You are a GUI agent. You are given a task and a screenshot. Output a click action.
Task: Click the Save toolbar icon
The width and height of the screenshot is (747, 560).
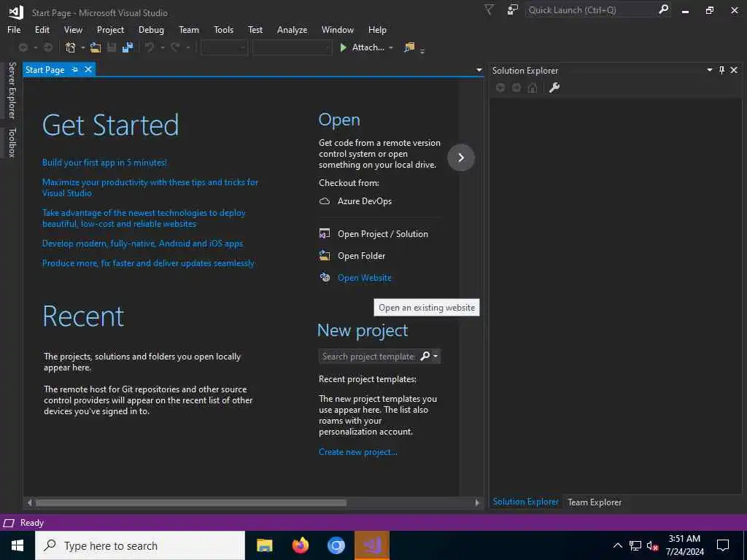click(x=112, y=47)
